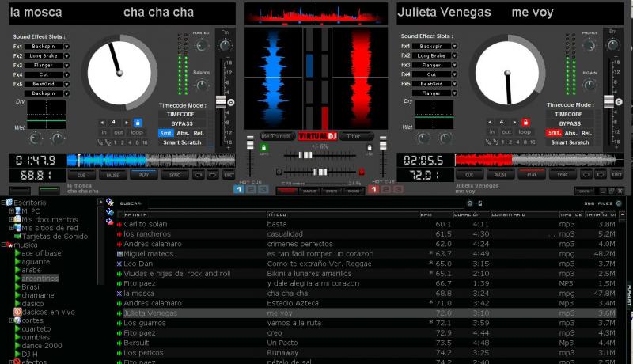Click the square icon left of the crossfader
Viewport: 633px width, 364px height.
click(x=279, y=172)
